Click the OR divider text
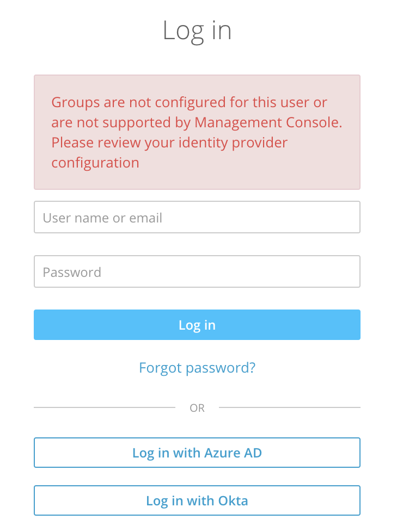Viewport: 403px width, 532px height. click(197, 408)
